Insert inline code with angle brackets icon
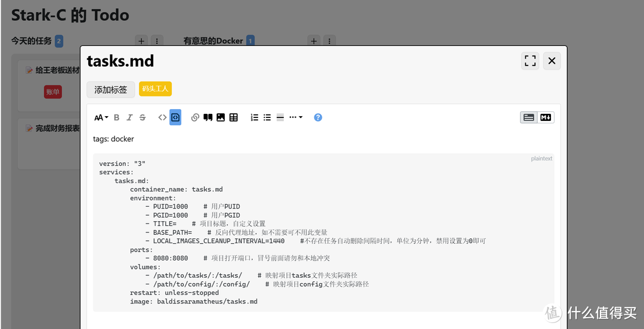Viewport: 644px width, 329px height. point(162,117)
